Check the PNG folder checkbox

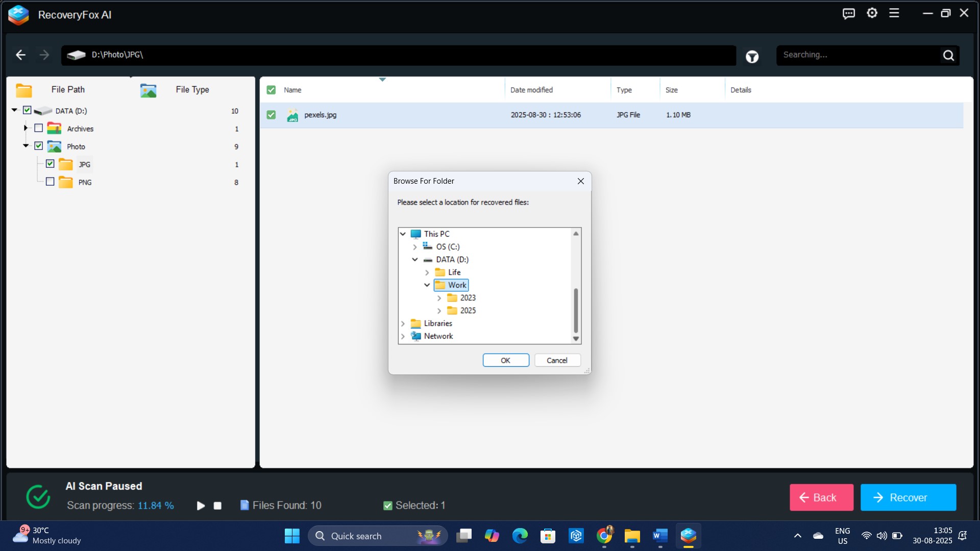[50, 182]
